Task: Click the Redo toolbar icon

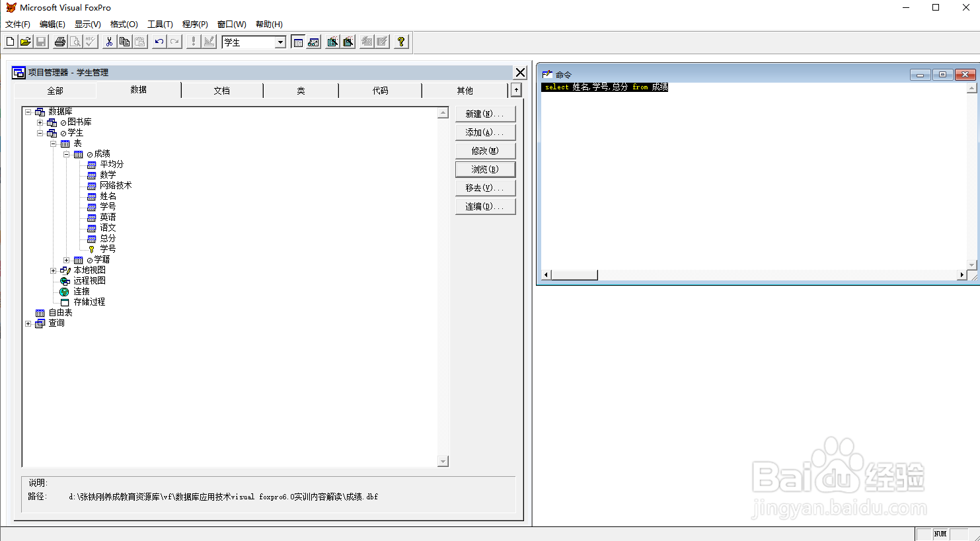Action: point(174,42)
